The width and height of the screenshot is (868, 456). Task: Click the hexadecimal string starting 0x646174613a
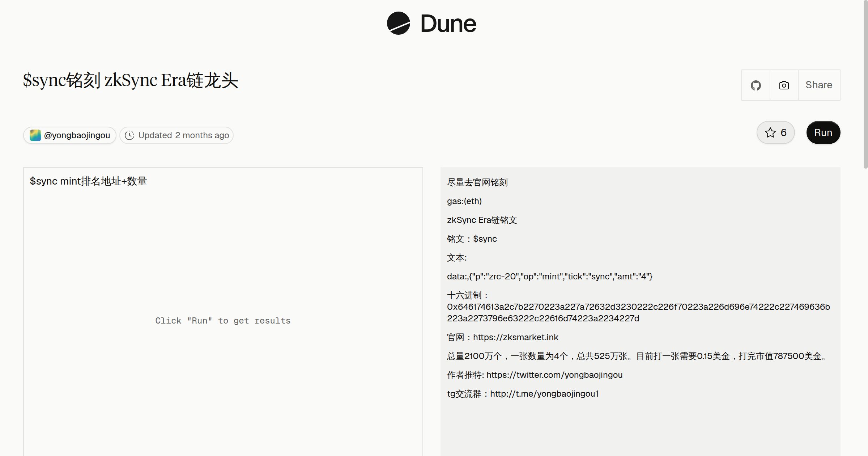(638, 313)
